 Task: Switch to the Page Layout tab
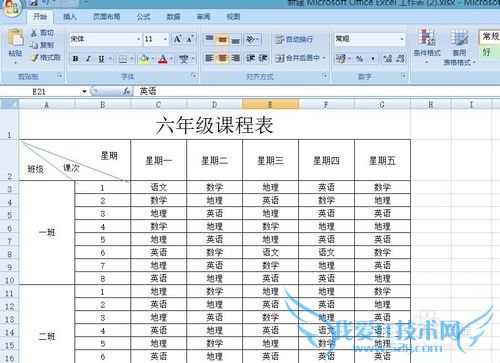pyautogui.click(x=107, y=17)
